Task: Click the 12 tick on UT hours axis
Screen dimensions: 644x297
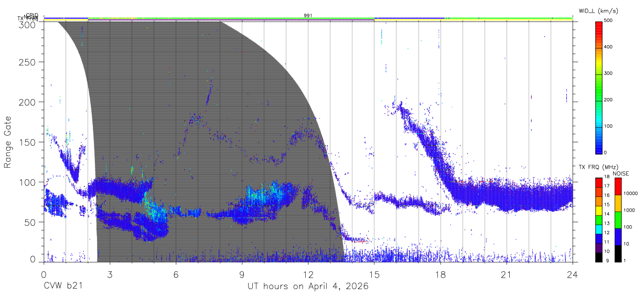Action: coord(308,274)
